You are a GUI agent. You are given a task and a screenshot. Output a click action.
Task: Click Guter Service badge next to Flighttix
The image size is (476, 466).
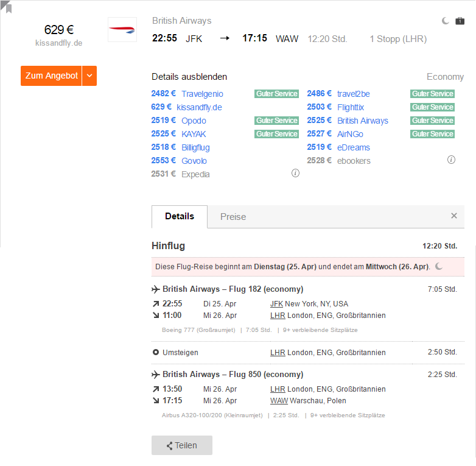pyautogui.click(x=432, y=107)
